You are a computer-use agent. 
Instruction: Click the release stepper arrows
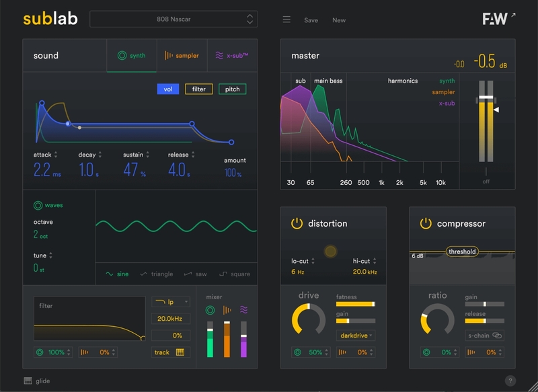coord(193,155)
